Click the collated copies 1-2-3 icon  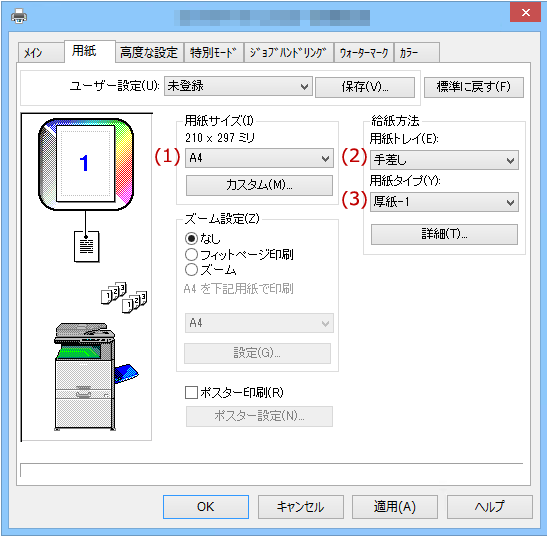(124, 297)
